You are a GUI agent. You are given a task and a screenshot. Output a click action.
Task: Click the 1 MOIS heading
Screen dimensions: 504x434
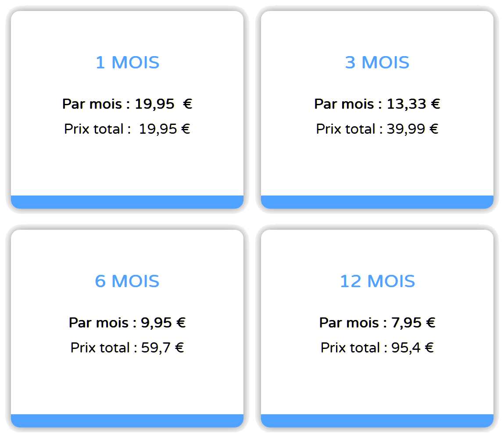(128, 62)
